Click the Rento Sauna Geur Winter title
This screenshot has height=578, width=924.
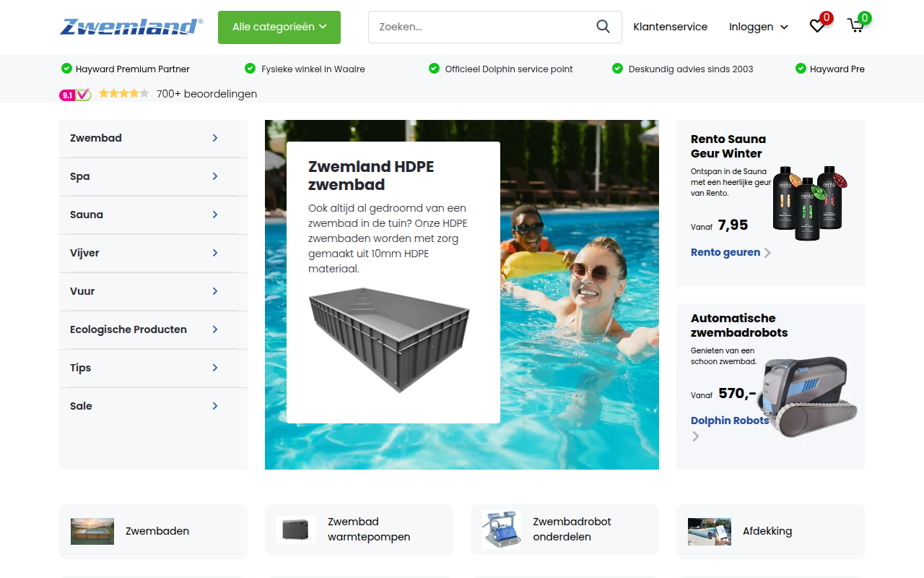728,146
